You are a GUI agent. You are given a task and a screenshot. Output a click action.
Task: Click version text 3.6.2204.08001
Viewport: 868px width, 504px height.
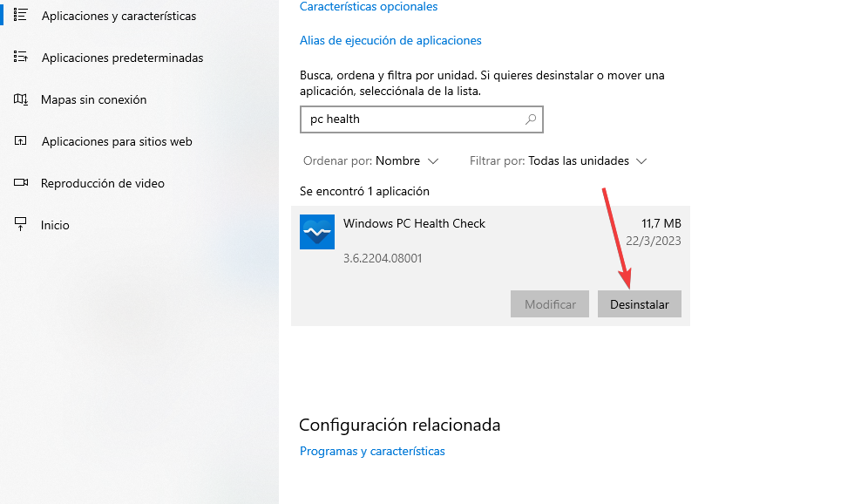[x=383, y=258]
